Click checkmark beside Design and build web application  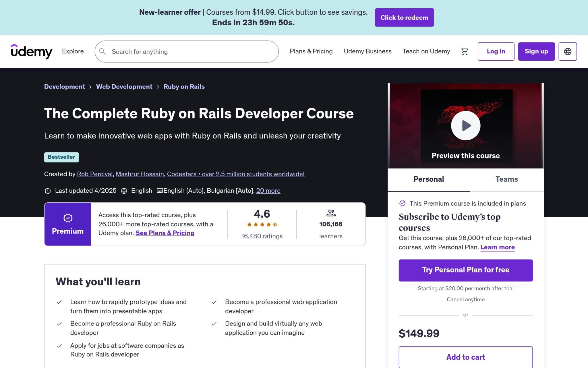click(x=214, y=324)
